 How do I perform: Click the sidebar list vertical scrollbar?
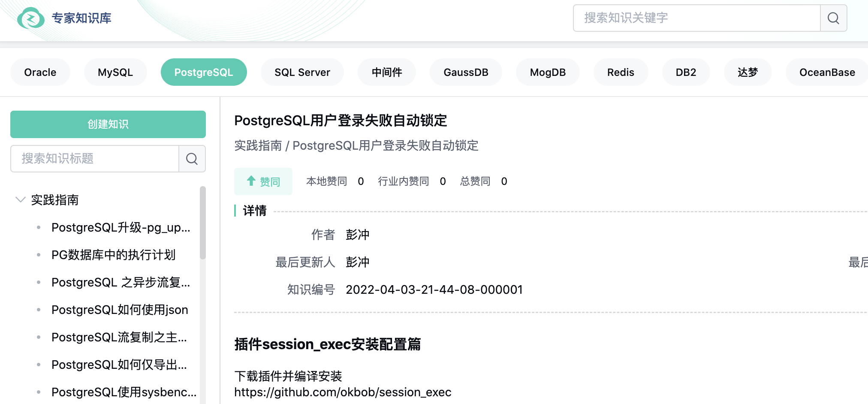click(x=202, y=223)
